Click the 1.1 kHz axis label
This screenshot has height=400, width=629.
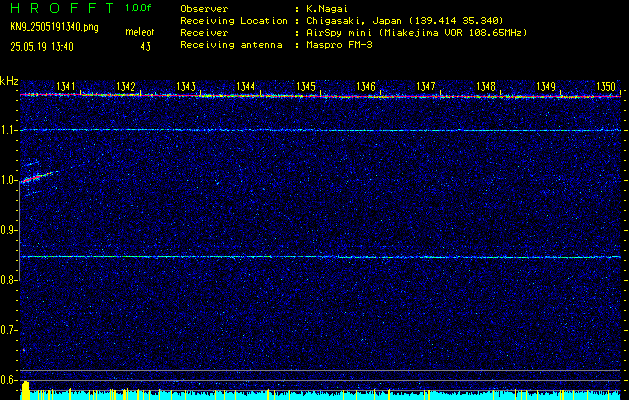[9, 130]
